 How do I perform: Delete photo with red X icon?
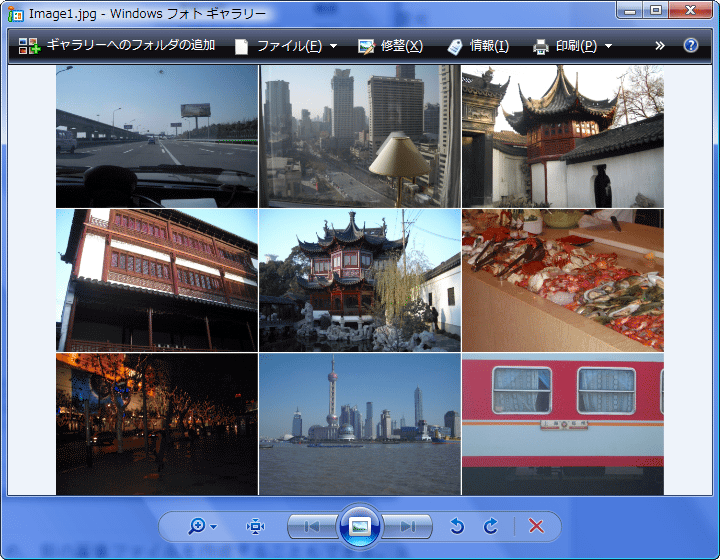coord(536,526)
